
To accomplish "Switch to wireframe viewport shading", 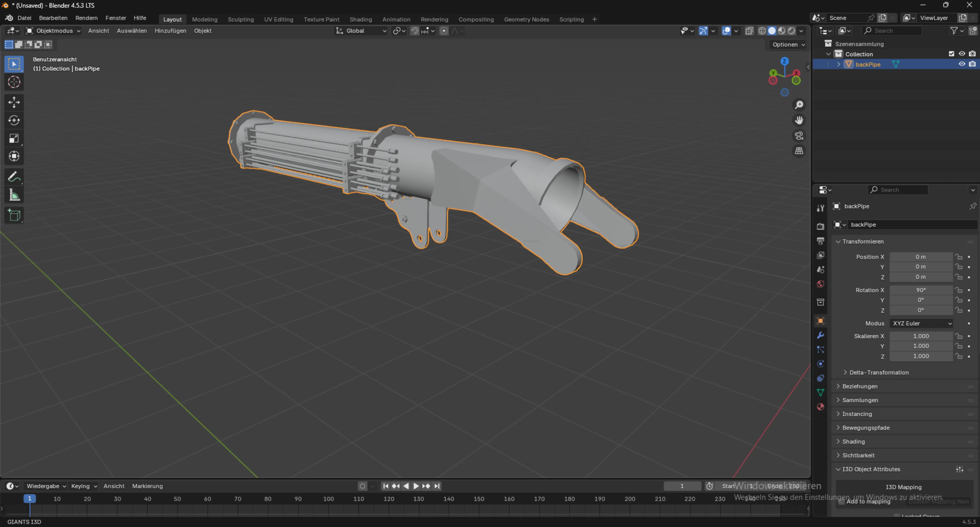I will pyautogui.click(x=762, y=31).
